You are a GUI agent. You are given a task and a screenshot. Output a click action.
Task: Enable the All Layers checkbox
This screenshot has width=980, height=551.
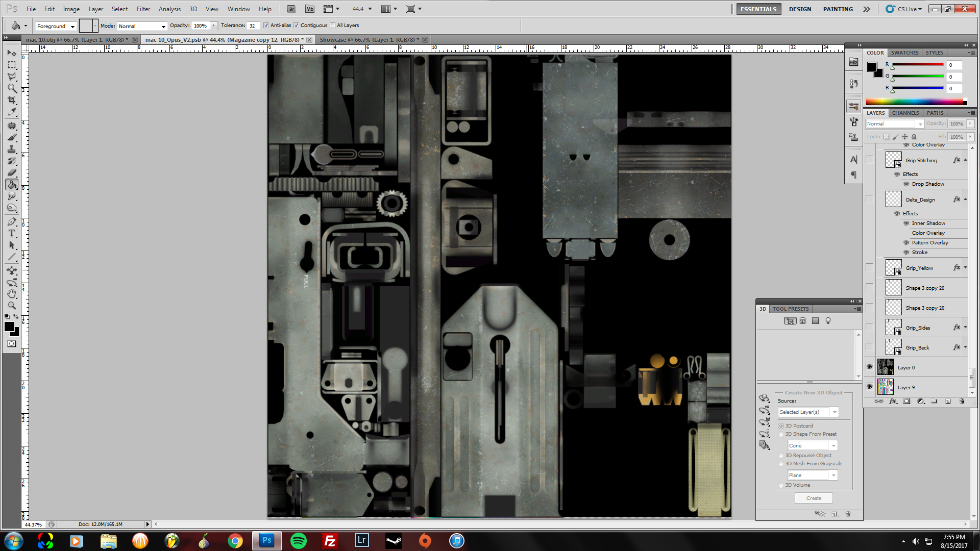[x=333, y=26]
